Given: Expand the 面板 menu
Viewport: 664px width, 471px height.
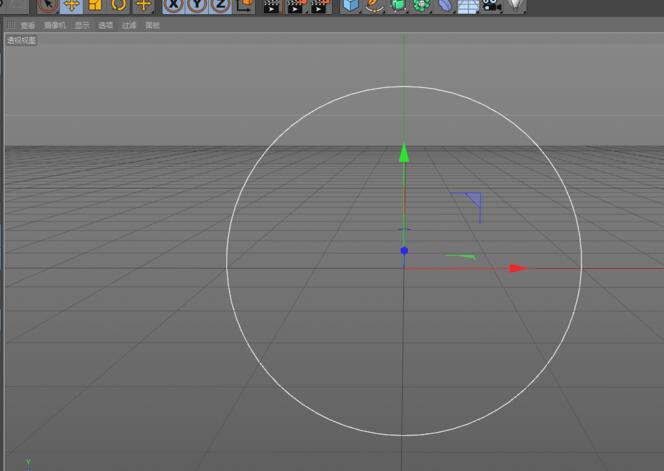Looking at the screenshot, I should point(152,25).
